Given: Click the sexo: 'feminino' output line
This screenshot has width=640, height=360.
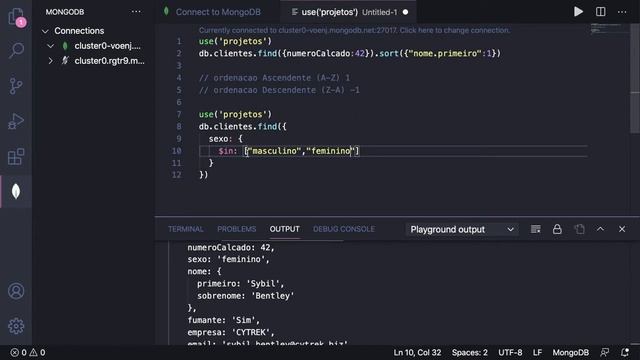Looking at the screenshot, I should pos(229,259).
